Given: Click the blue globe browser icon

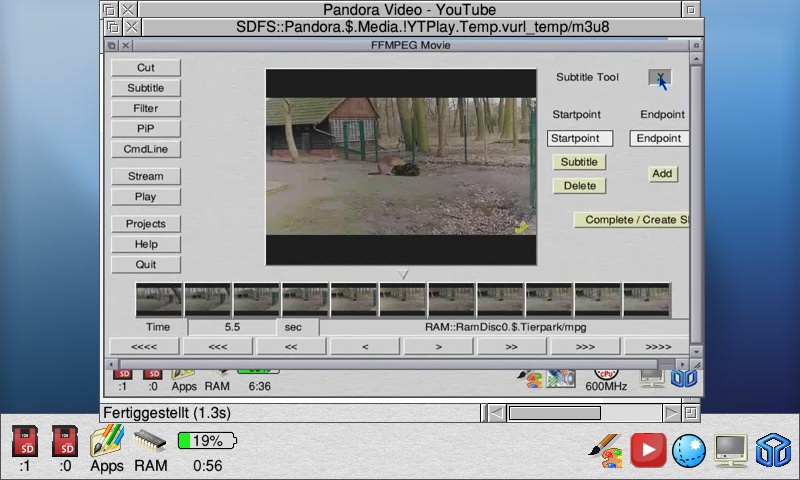Looking at the screenshot, I should pyautogui.click(x=689, y=450).
